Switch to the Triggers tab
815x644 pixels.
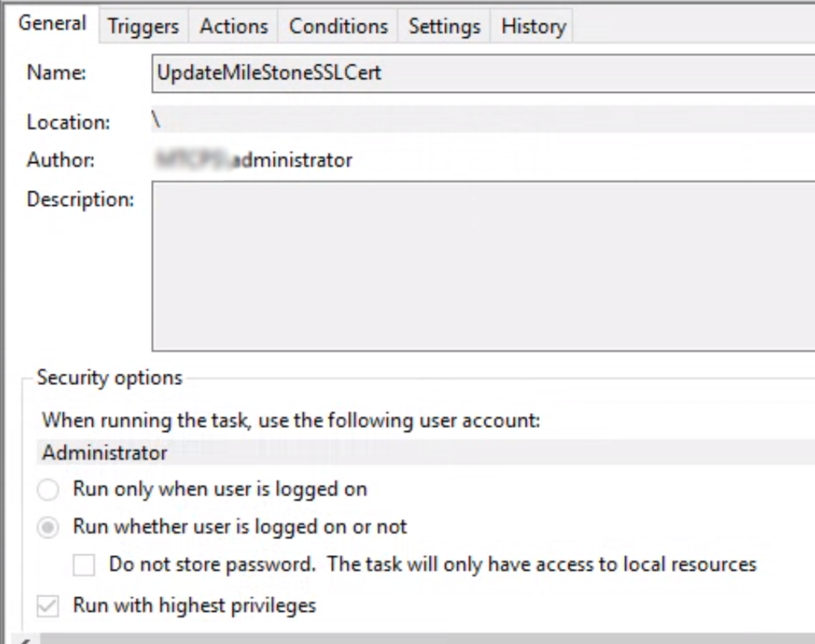click(143, 27)
